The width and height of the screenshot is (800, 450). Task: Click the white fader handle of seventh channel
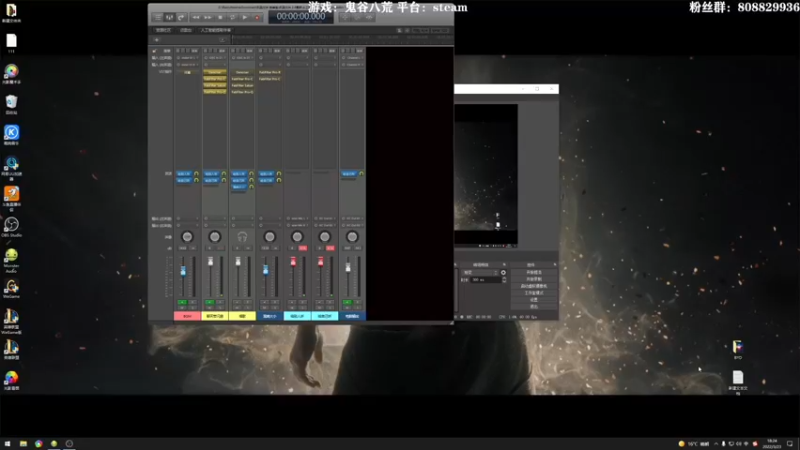[x=348, y=267]
